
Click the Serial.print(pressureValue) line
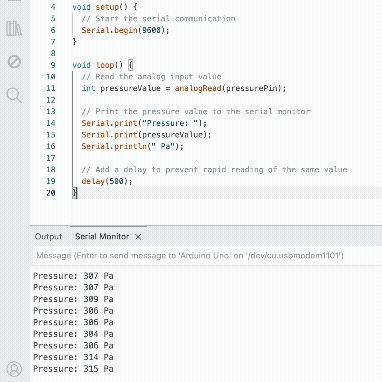point(146,135)
